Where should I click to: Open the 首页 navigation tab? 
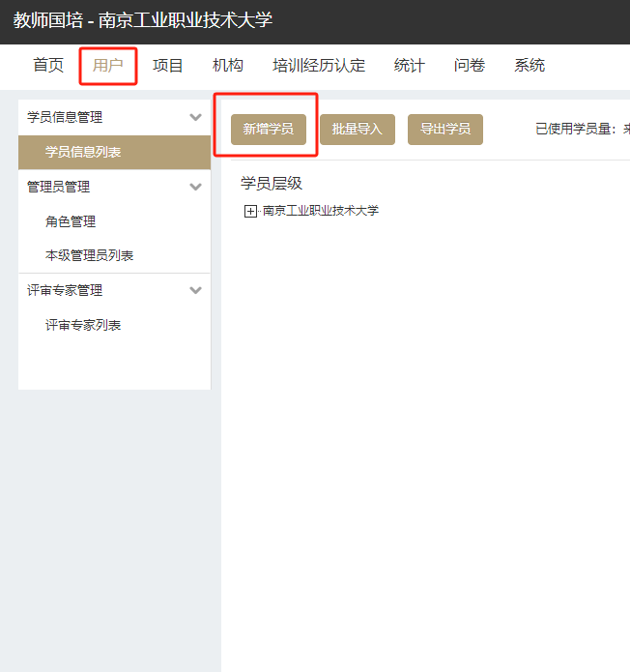pyautogui.click(x=48, y=66)
